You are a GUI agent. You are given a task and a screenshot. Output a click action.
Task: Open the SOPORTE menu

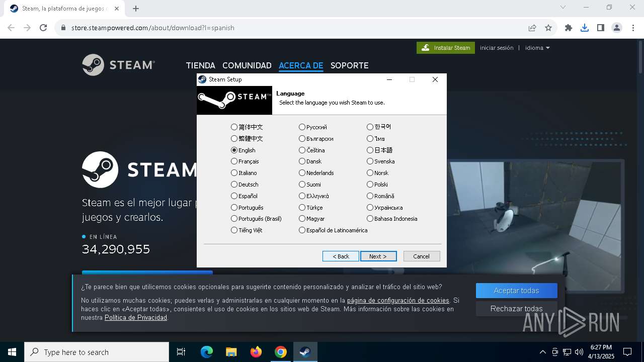(x=350, y=65)
